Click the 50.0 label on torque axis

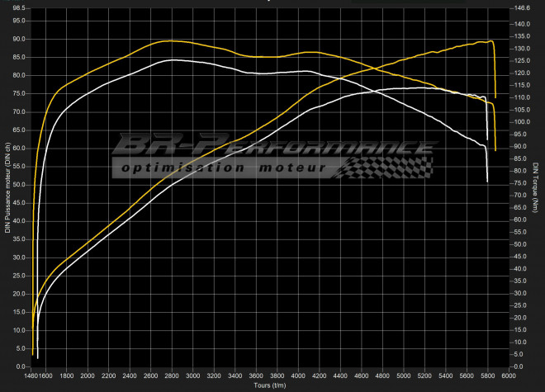point(520,244)
